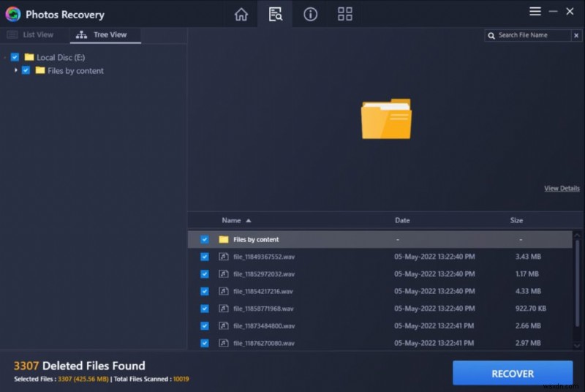The image size is (585, 392).
Task: Click audio icon for file_11852972032.wav
Action: [224, 274]
